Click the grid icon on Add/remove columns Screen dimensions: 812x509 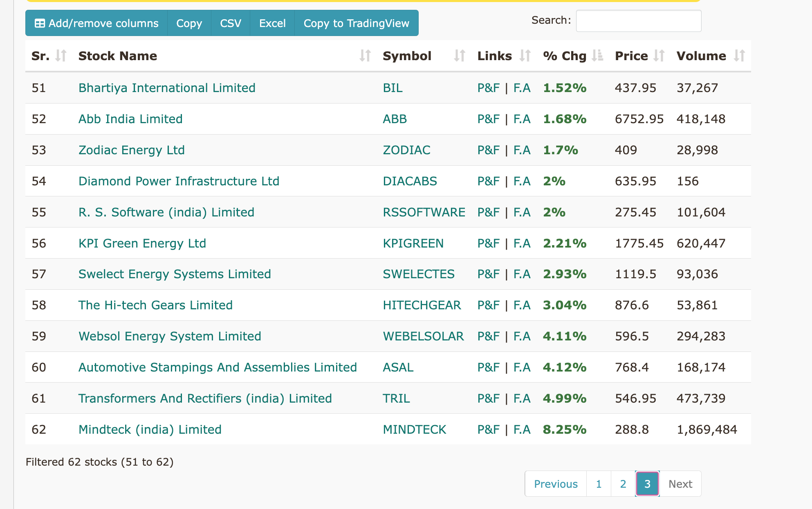40,23
